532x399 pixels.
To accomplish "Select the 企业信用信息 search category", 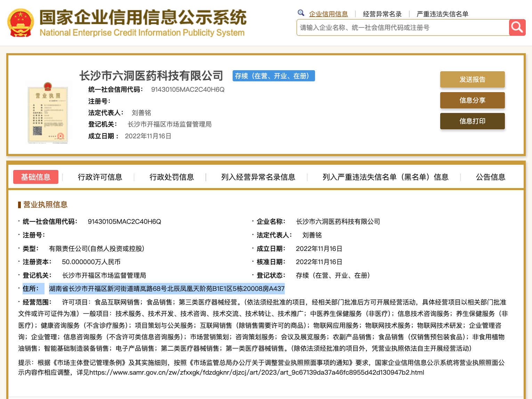I will pos(328,14).
